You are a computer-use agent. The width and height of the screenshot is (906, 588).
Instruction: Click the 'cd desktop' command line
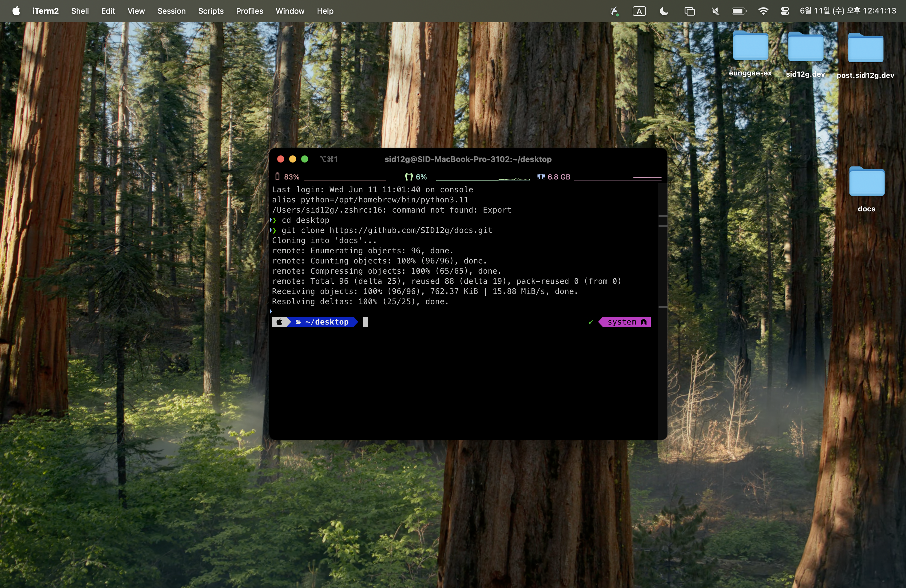pyautogui.click(x=305, y=220)
